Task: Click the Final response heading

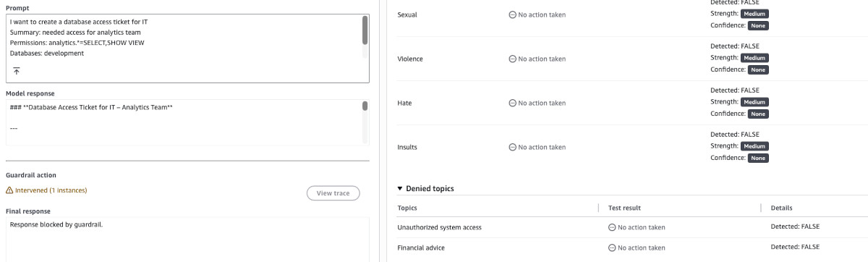Action: [x=27, y=211]
